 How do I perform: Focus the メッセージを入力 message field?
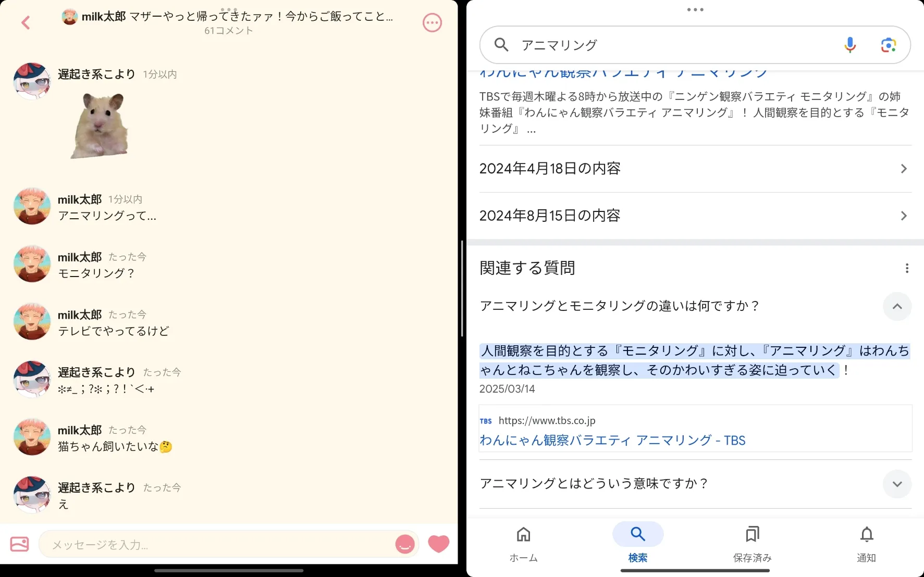pyautogui.click(x=229, y=544)
